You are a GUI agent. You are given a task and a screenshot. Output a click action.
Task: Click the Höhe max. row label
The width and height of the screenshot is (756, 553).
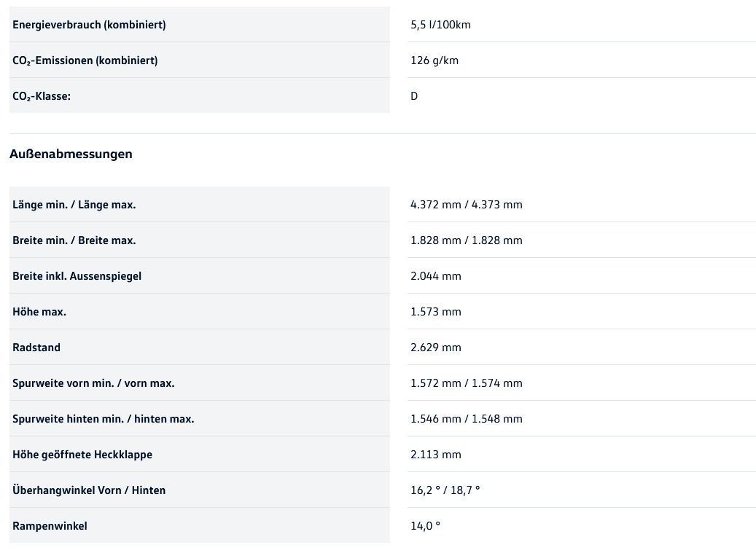39,312
